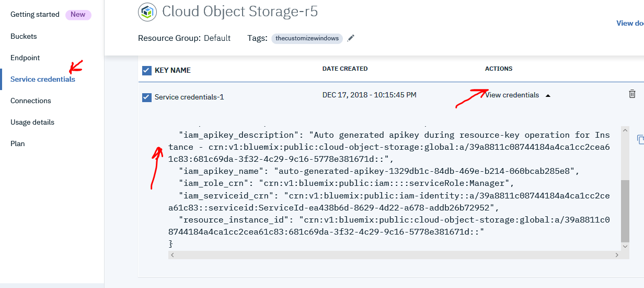
Task: Select Service credentials in sidebar
Action: pyautogui.click(x=43, y=79)
